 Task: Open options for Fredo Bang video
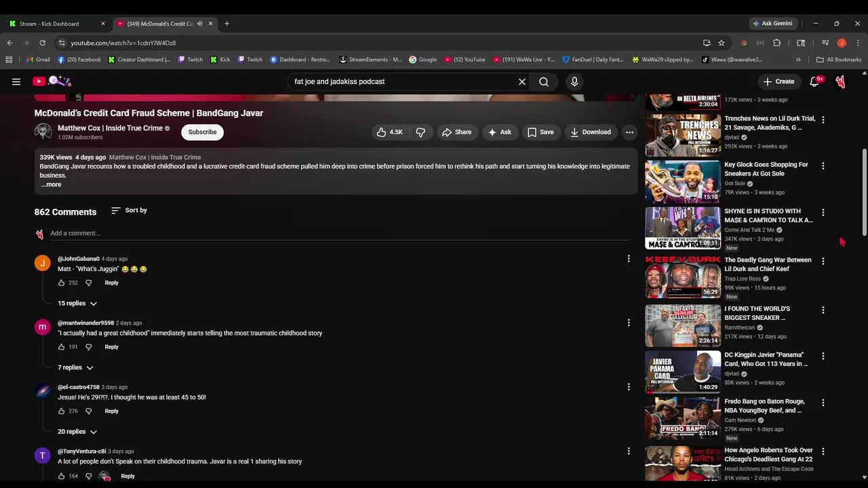(x=823, y=403)
